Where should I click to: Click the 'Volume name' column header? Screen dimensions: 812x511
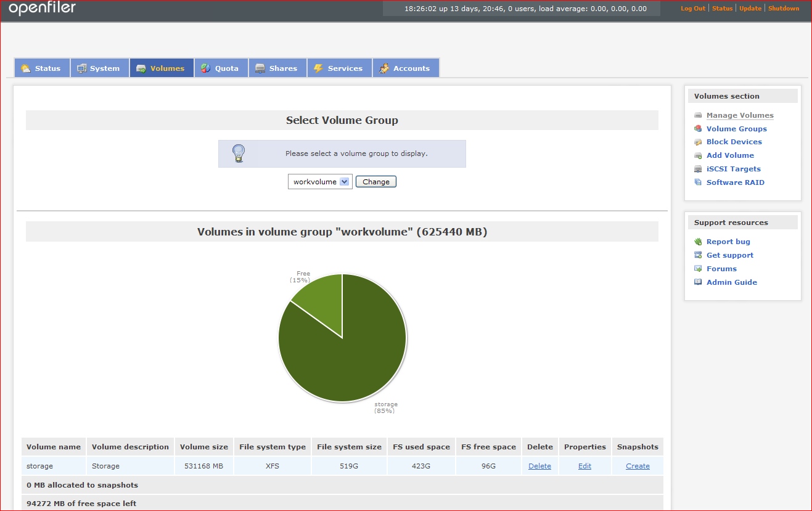(x=54, y=447)
